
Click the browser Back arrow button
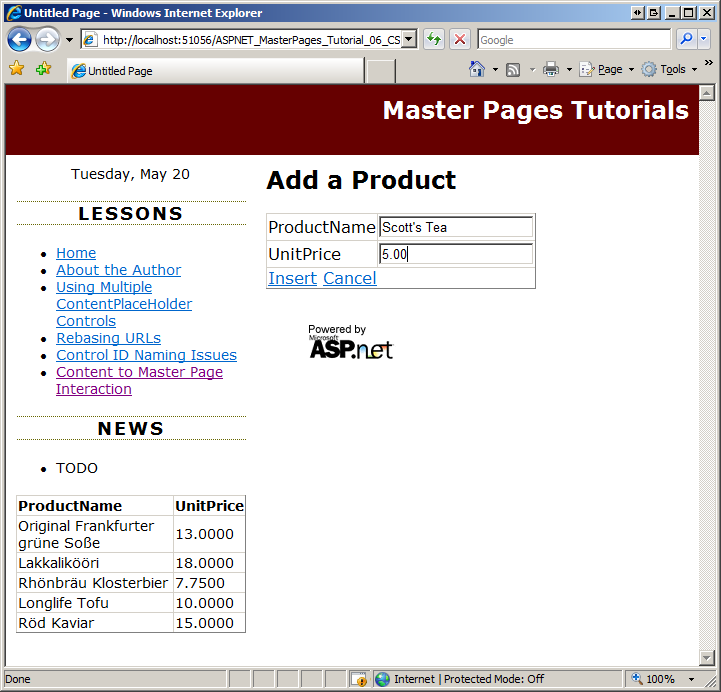(x=19, y=40)
